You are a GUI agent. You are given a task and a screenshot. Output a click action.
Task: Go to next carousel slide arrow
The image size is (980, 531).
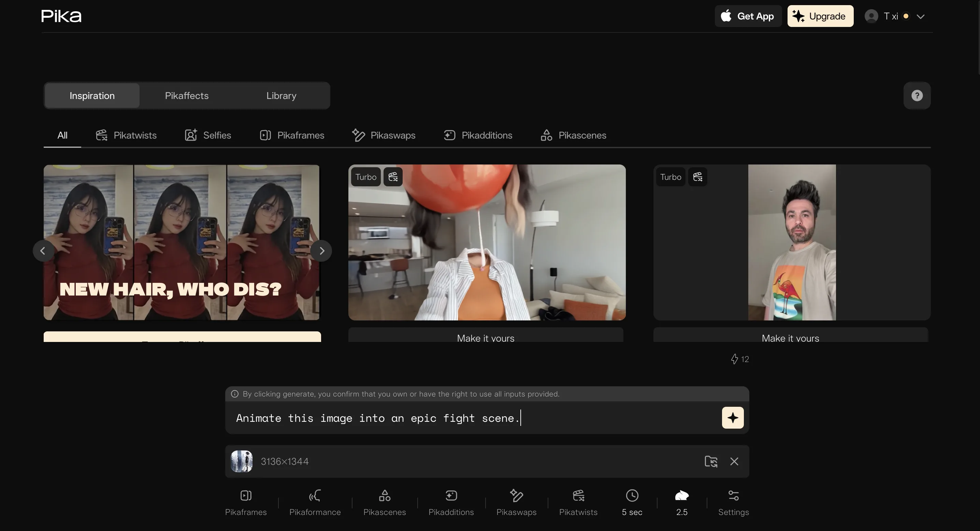click(321, 251)
